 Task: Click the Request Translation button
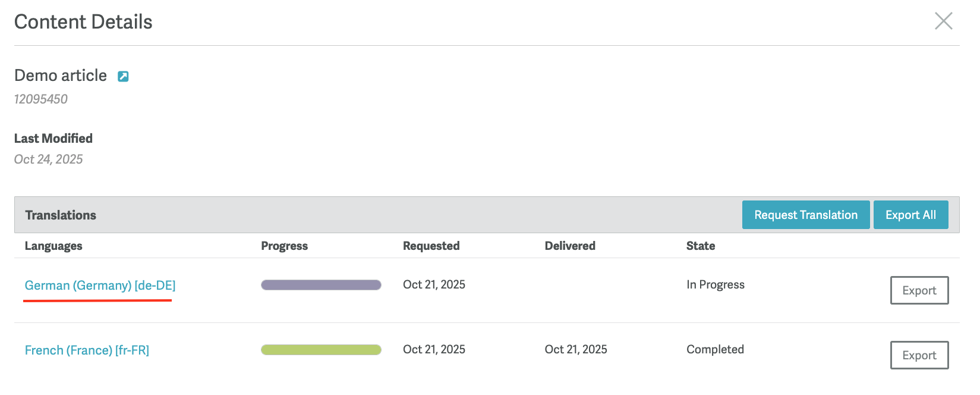tap(805, 215)
